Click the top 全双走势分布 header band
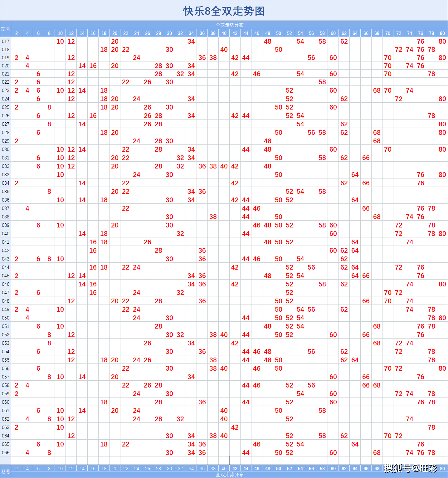Image resolution: width=448 pixels, height=478 pixels. point(229,25)
